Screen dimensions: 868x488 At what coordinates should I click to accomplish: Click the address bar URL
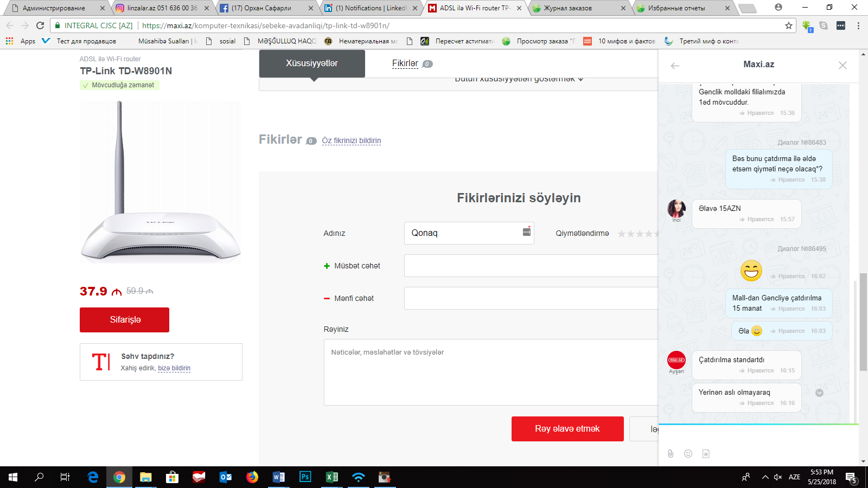266,25
